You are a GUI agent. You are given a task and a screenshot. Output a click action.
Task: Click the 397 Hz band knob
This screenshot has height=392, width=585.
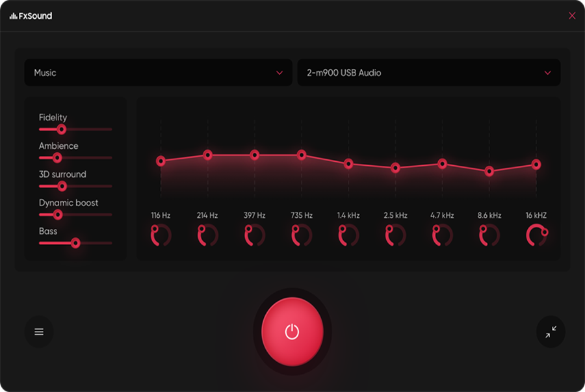click(254, 235)
